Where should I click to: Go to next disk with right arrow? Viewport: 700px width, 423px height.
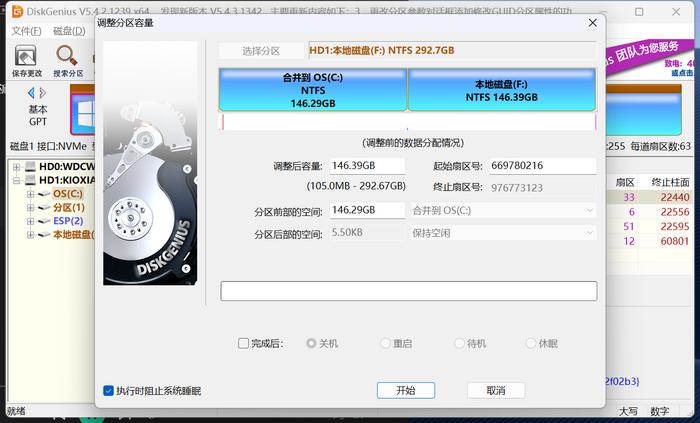[43, 93]
